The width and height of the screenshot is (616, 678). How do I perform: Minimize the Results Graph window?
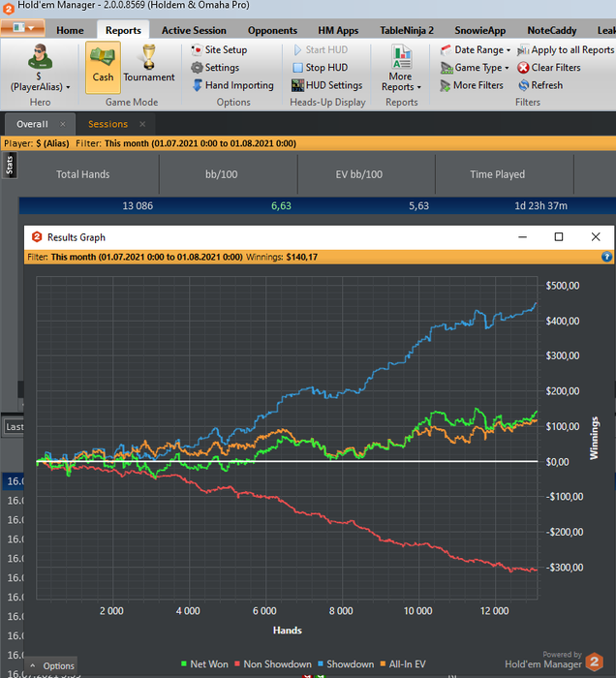522,237
